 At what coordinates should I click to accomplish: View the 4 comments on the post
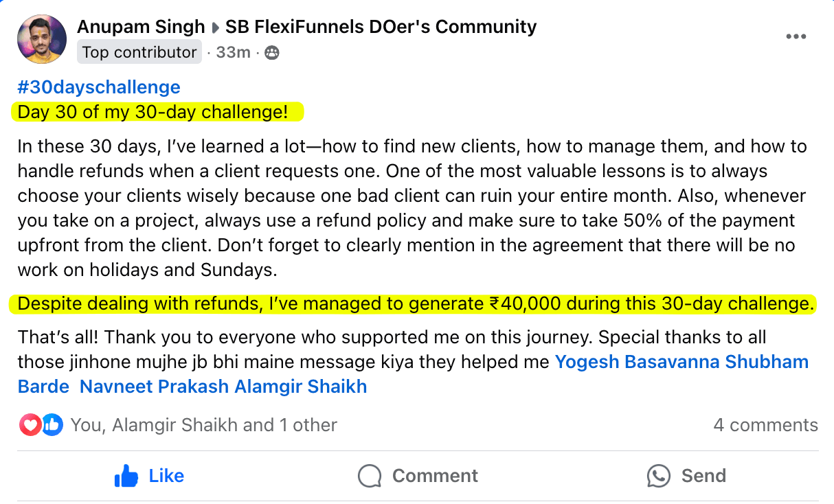[x=765, y=424]
